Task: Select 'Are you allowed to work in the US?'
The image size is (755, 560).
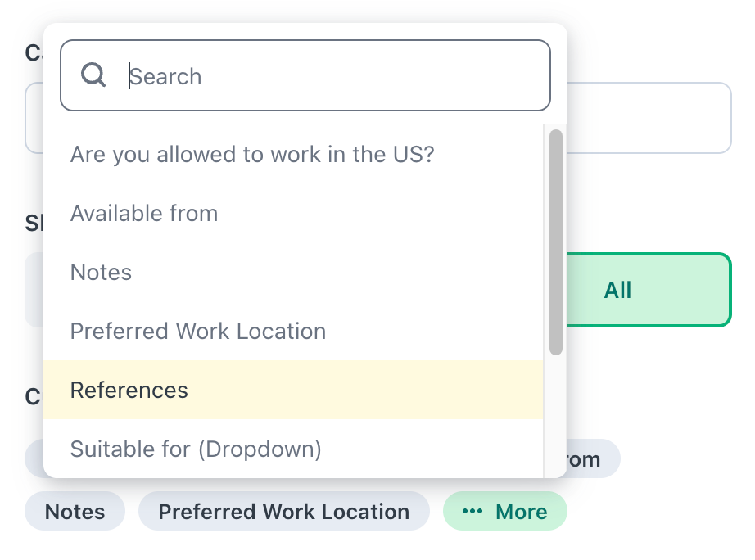Action: (293, 155)
